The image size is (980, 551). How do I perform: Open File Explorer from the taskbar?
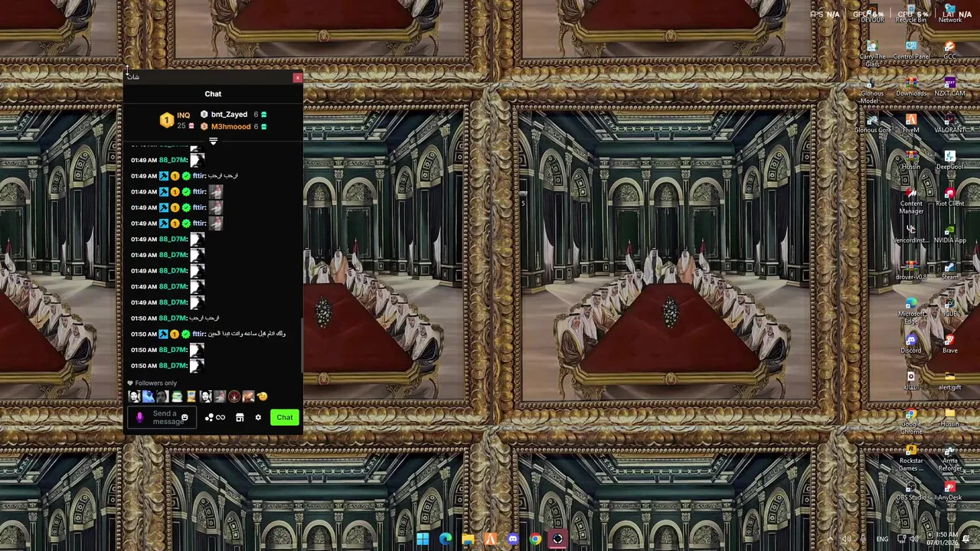tap(468, 540)
